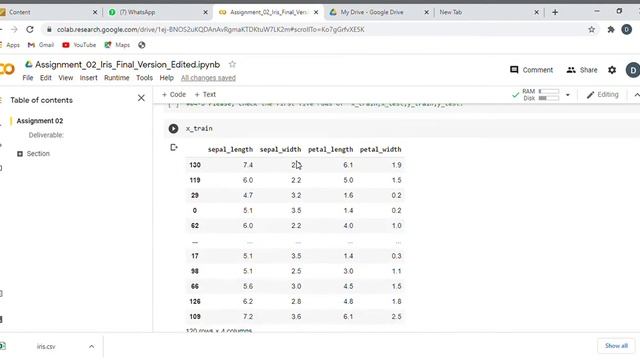Screen dimensions: 640x360
Task: Select Section in table of contents
Action: coord(38,154)
